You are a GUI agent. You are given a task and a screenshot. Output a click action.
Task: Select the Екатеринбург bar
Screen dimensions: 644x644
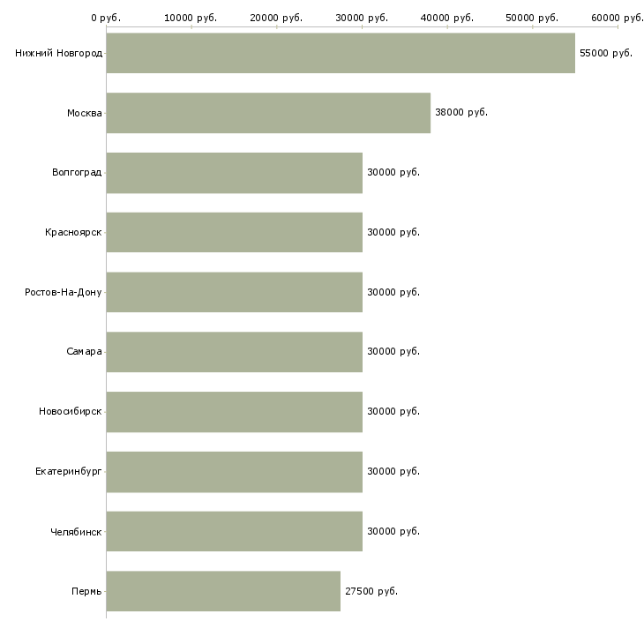point(234,472)
